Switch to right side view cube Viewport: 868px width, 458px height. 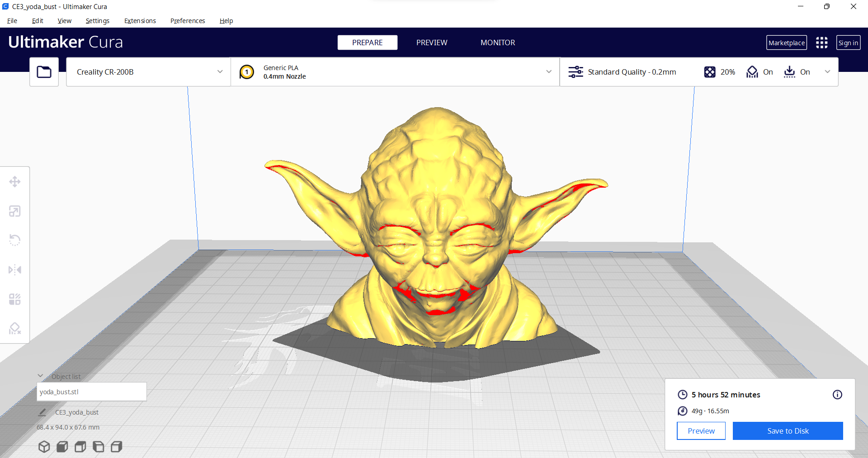click(117, 447)
